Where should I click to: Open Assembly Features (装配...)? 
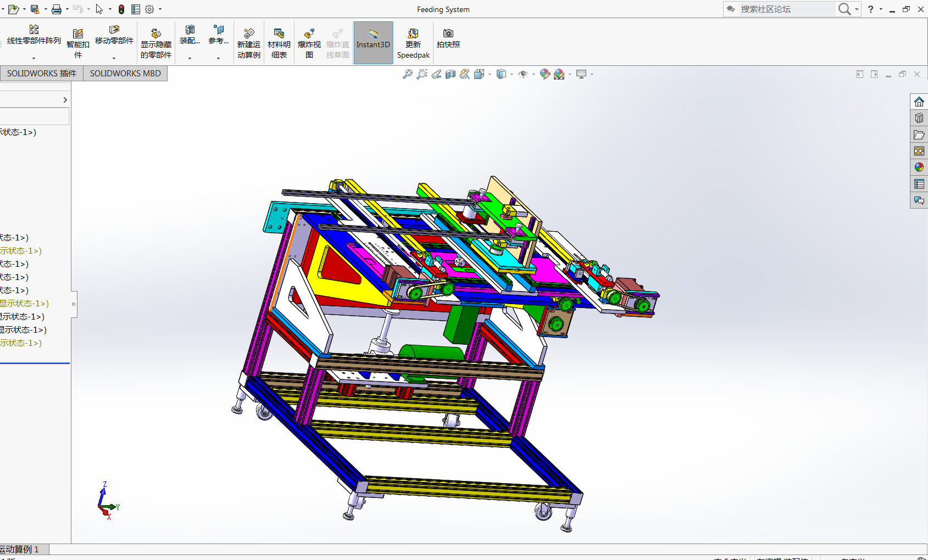(190, 35)
